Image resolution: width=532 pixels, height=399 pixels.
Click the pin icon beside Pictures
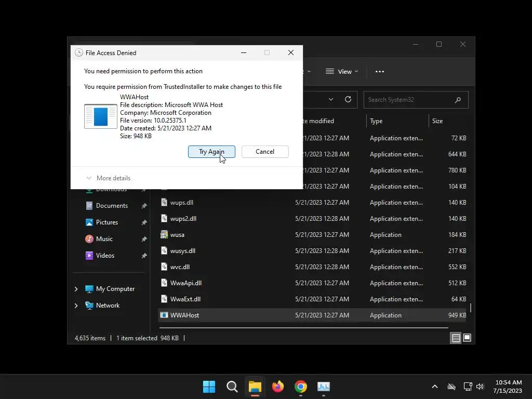click(144, 222)
